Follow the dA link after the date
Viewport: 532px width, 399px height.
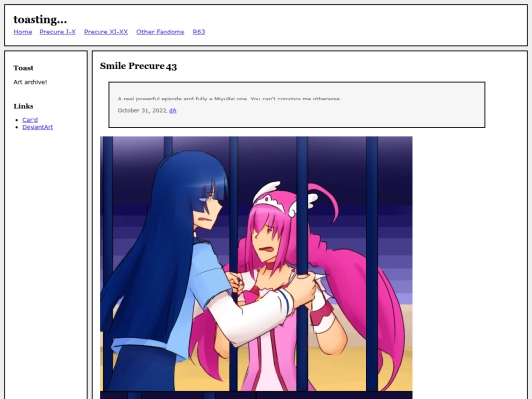pyautogui.click(x=173, y=111)
